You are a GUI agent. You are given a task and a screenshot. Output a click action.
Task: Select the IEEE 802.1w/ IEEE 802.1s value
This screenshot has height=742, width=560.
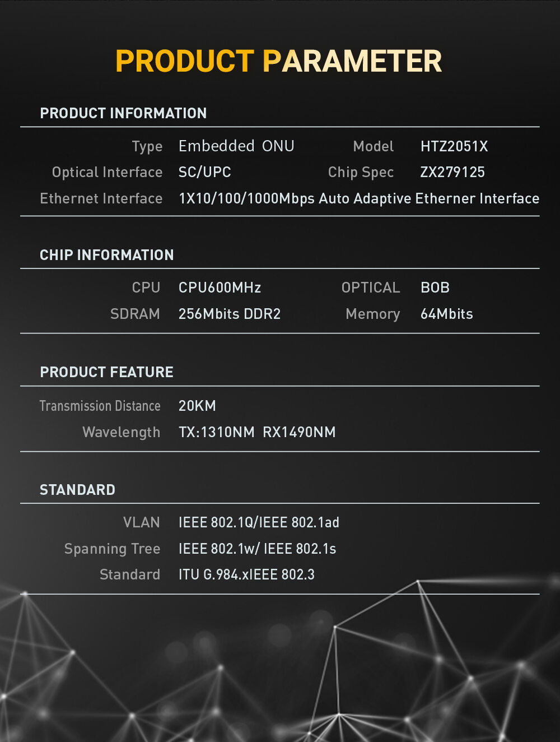(x=257, y=549)
